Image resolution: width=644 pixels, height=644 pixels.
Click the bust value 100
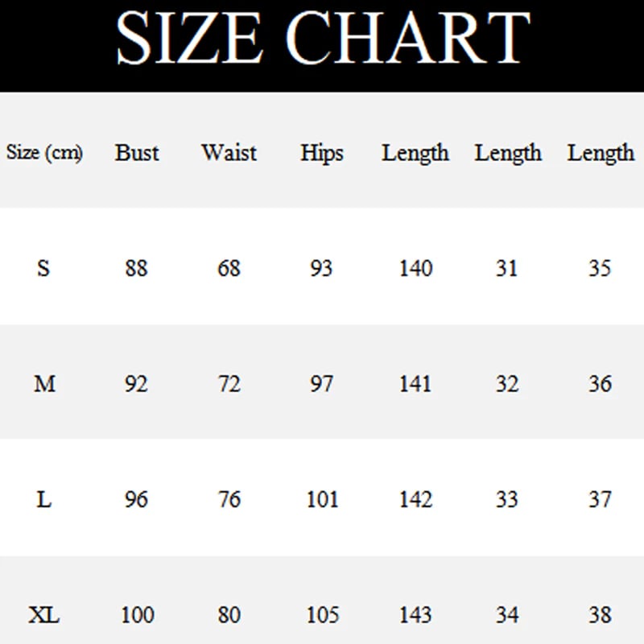click(x=137, y=616)
